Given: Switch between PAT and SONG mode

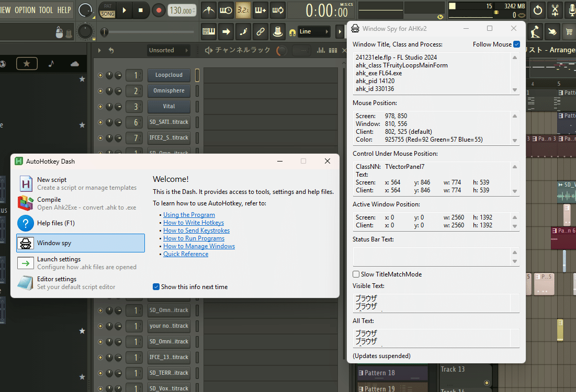Looking at the screenshot, I should pos(108,10).
